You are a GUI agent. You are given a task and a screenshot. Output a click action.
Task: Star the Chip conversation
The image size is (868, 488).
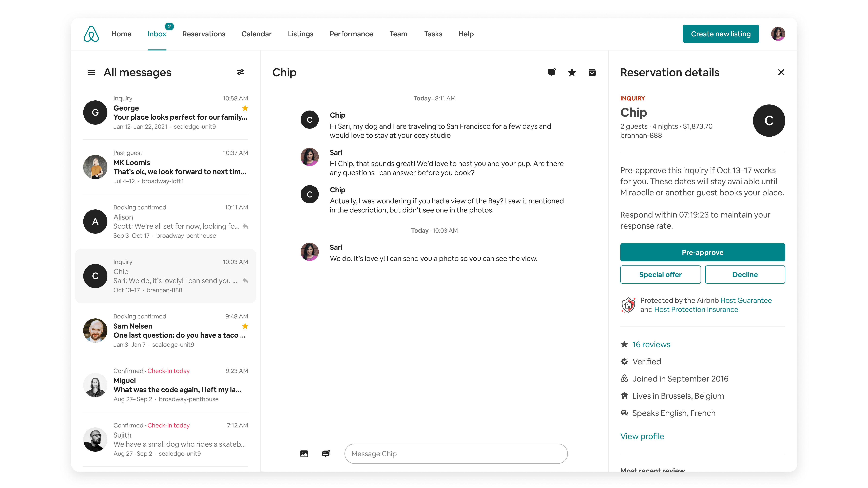point(572,72)
